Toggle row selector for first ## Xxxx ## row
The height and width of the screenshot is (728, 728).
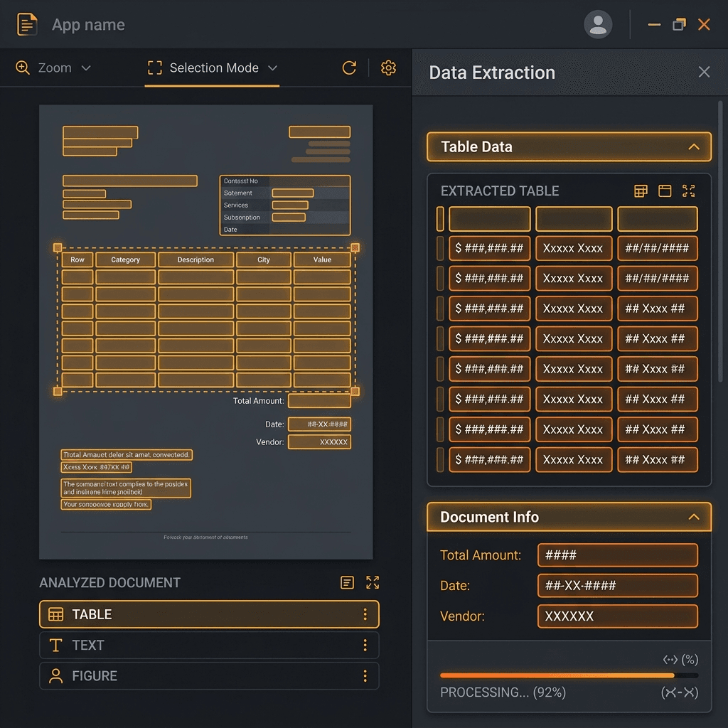point(440,309)
